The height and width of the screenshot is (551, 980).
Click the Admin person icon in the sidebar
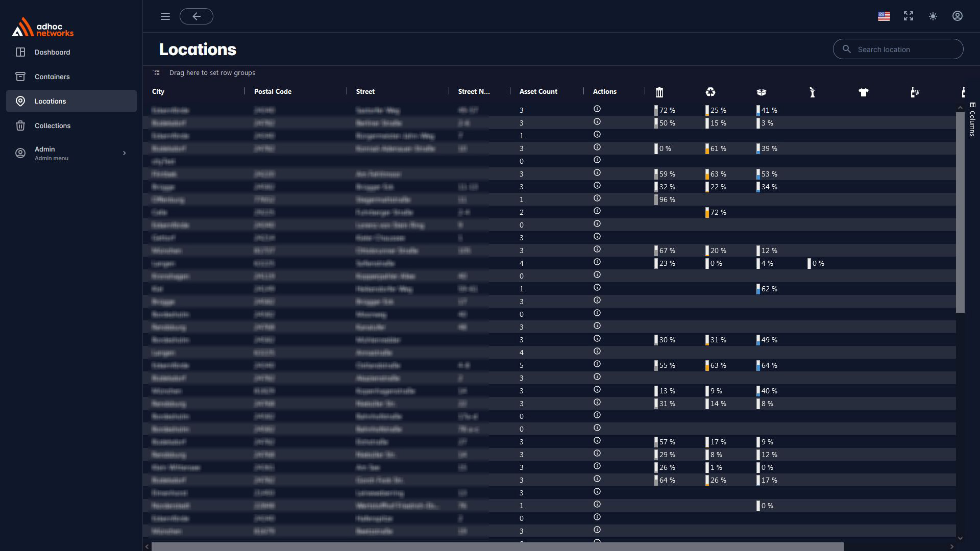point(20,153)
